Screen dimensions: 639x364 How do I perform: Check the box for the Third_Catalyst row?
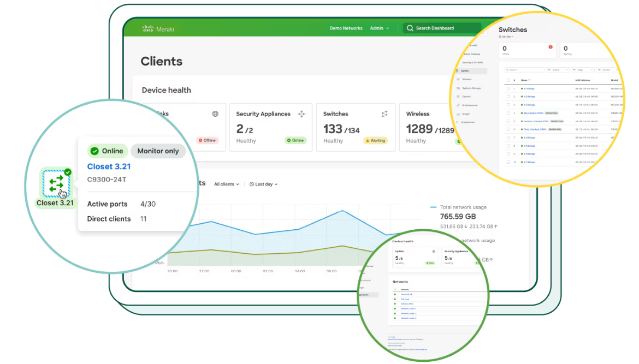pyautogui.click(x=508, y=129)
